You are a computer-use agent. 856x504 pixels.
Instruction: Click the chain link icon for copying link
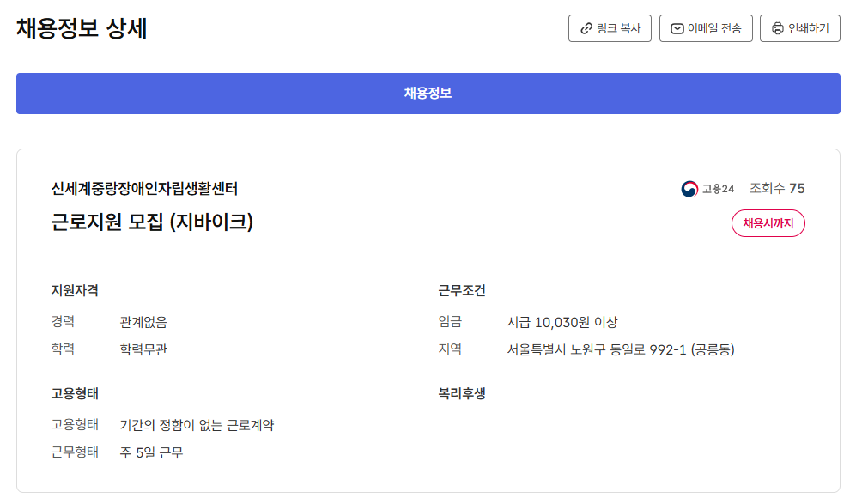[x=586, y=28]
